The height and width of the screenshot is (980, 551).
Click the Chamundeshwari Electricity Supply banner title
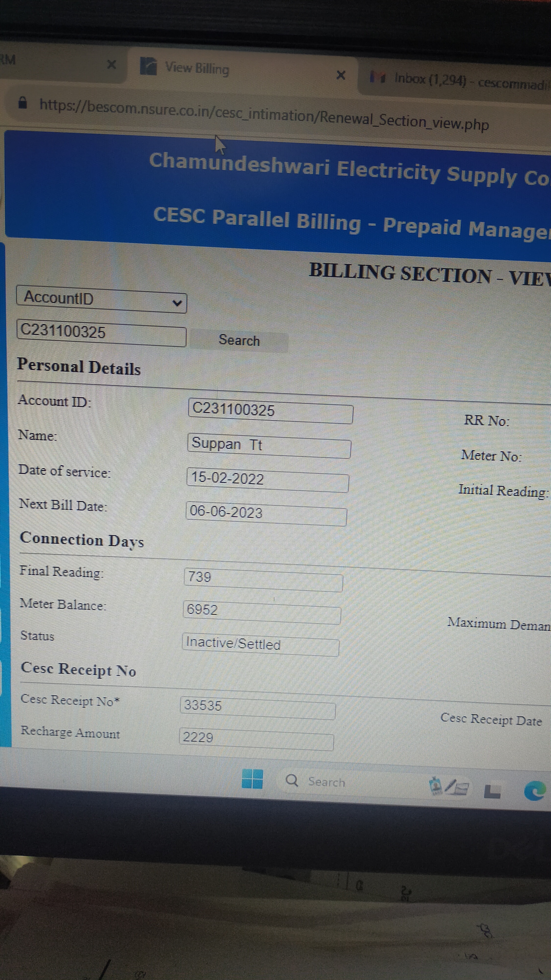350,169
